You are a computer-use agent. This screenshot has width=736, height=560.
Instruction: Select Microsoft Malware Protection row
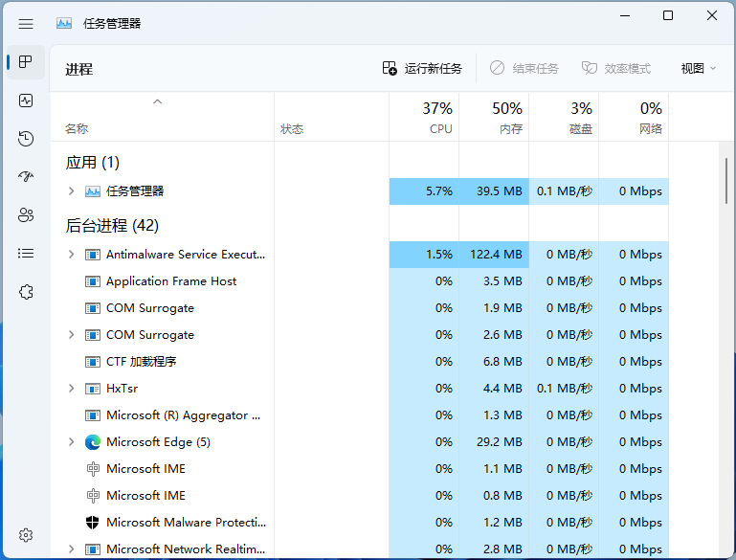point(360,522)
